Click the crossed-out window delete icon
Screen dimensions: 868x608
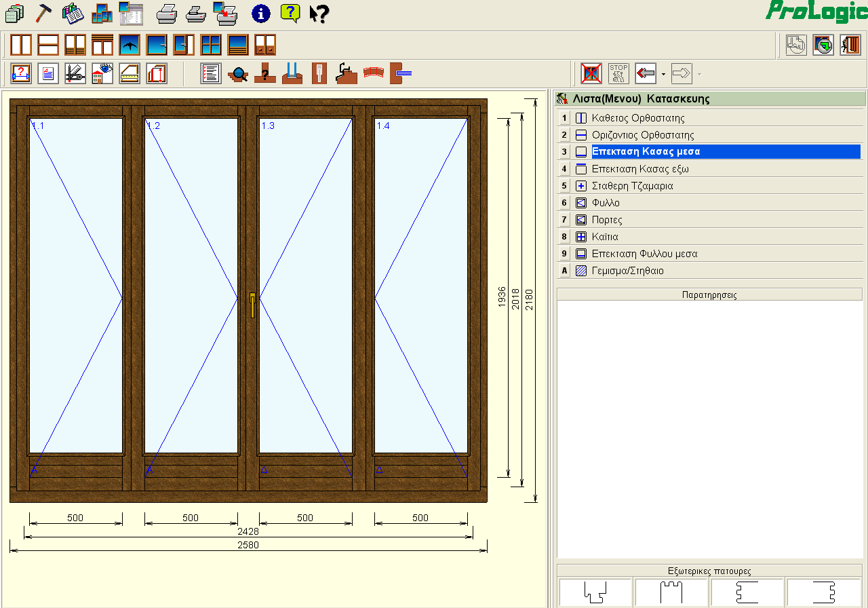(591, 73)
